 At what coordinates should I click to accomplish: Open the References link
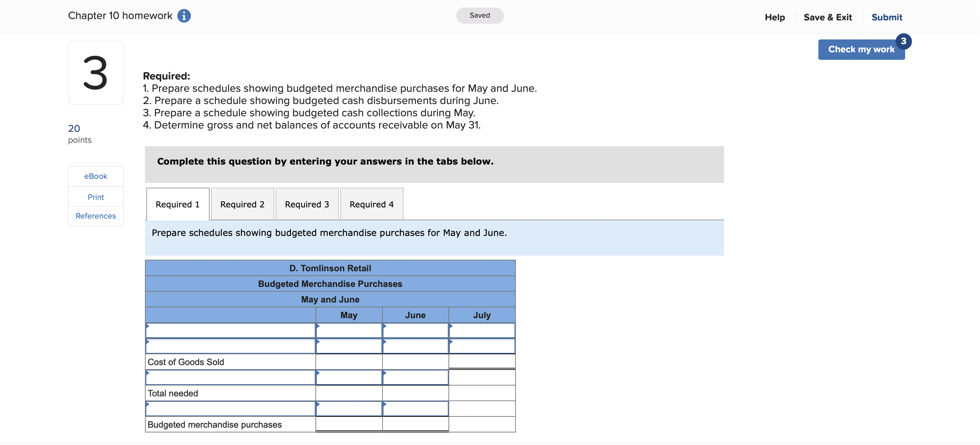pos(96,216)
